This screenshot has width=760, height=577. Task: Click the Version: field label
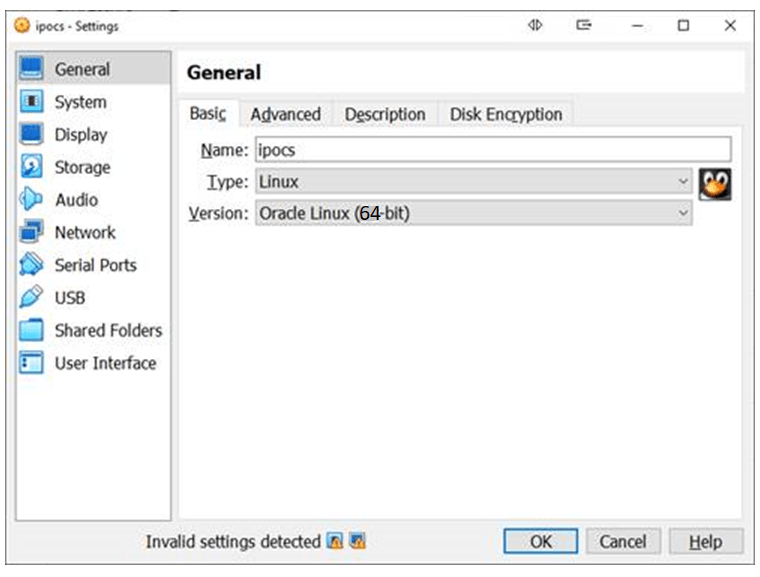pos(219,213)
